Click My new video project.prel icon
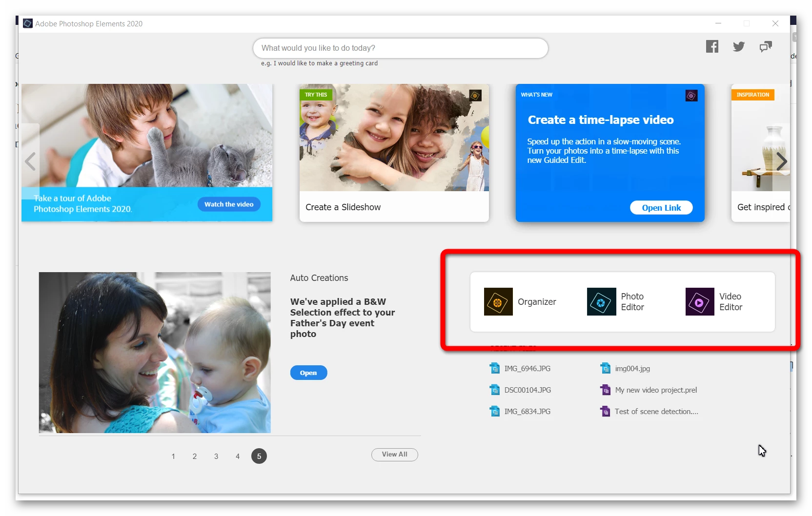Viewport: 812px width, 516px height. (606, 390)
